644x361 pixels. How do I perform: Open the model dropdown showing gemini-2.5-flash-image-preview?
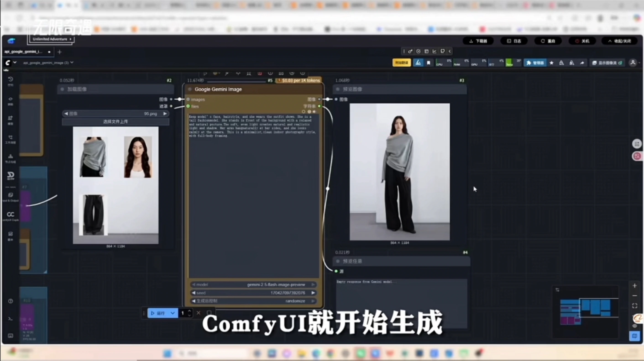254,285
